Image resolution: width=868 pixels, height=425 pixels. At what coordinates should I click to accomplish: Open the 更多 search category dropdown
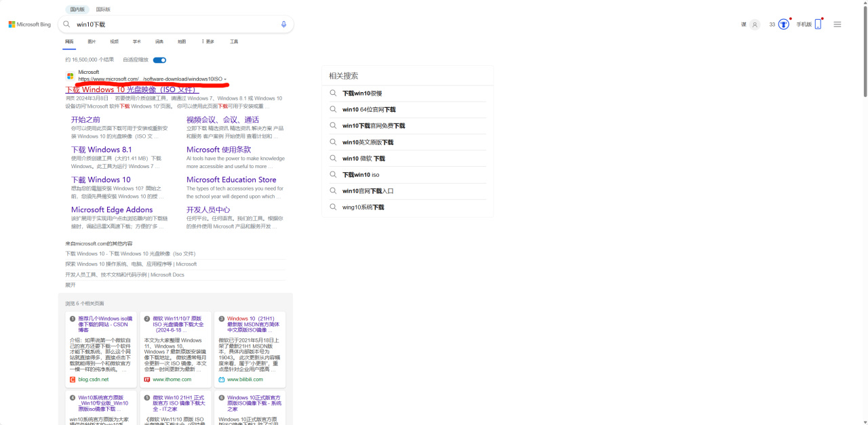(208, 41)
